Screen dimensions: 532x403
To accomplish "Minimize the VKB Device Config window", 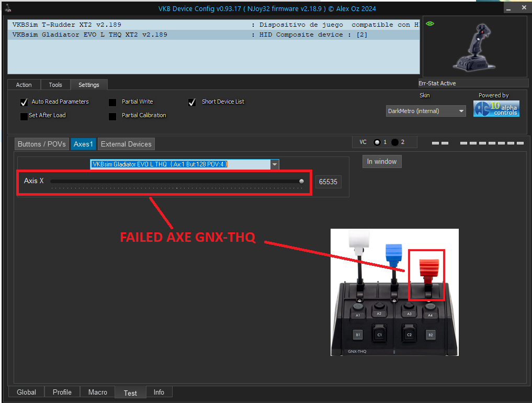I will [508, 8].
